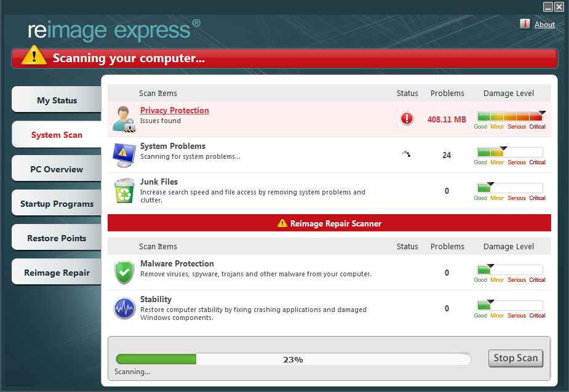Click the Scanning for system problems text
Screen dimensions: 569x392
190,156
